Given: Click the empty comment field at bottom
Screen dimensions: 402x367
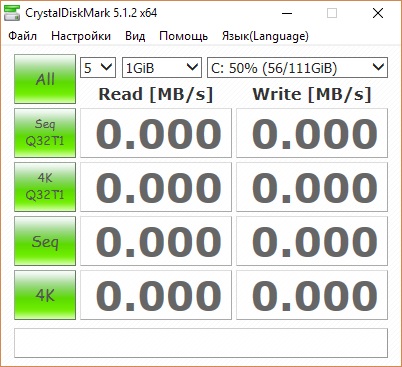Looking at the screenshot, I should pyautogui.click(x=201, y=343).
